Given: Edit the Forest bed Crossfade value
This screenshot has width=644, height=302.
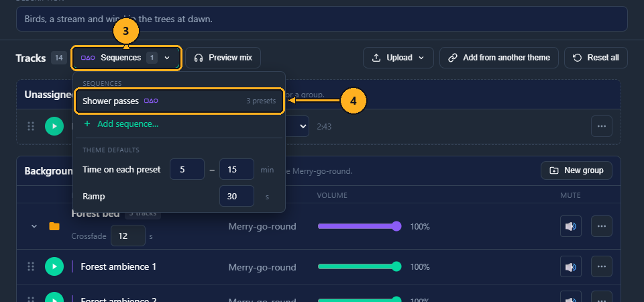Looking at the screenshot, I should point(127,236).
